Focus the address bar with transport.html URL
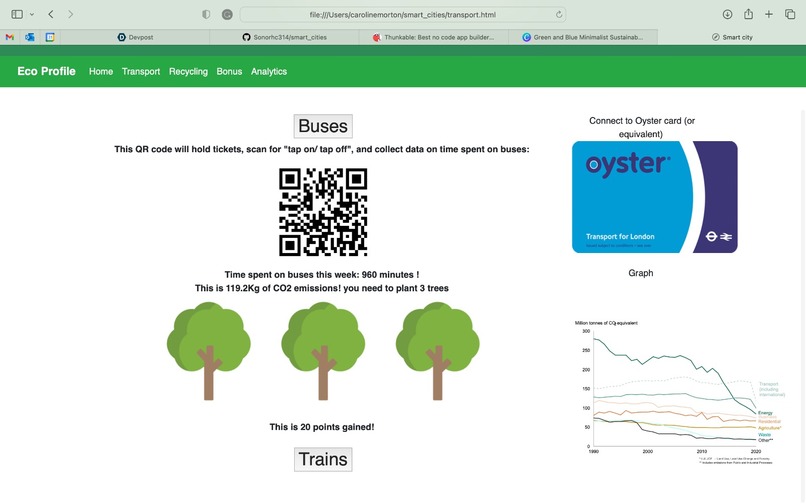The image size is (806, 504). click(402, 14)
